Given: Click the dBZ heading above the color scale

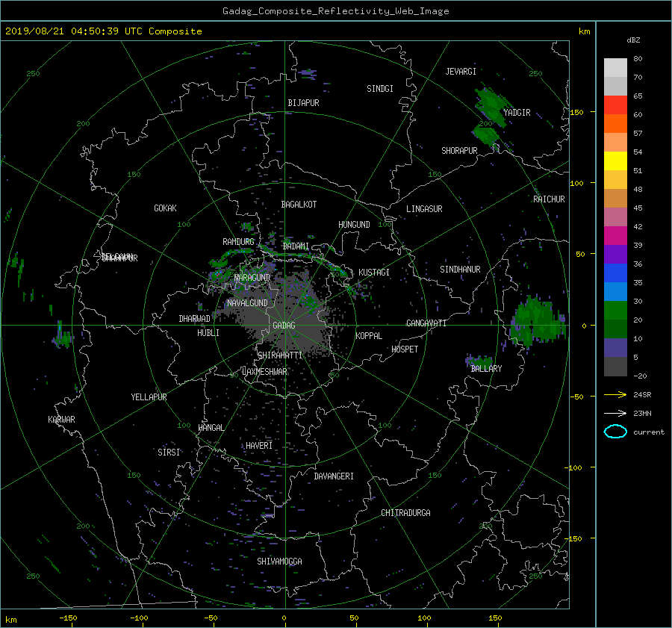Looking at the screenshot, I should [x=633, y=40].
